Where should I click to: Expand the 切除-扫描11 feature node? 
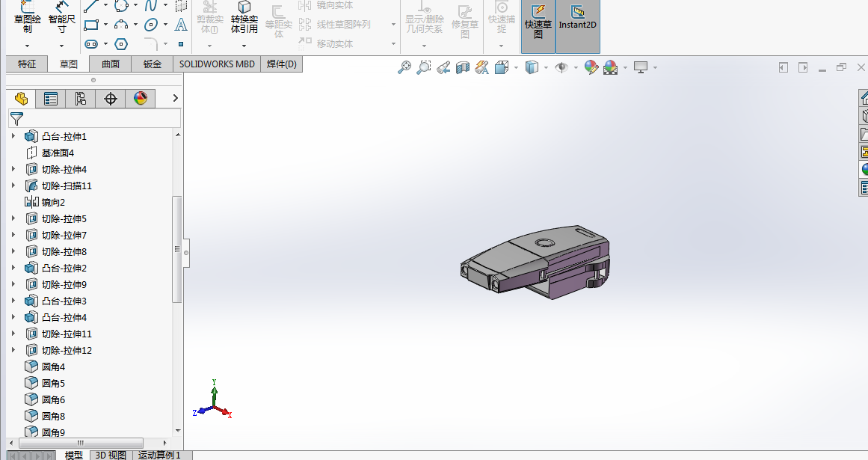[x=13, y=185]
